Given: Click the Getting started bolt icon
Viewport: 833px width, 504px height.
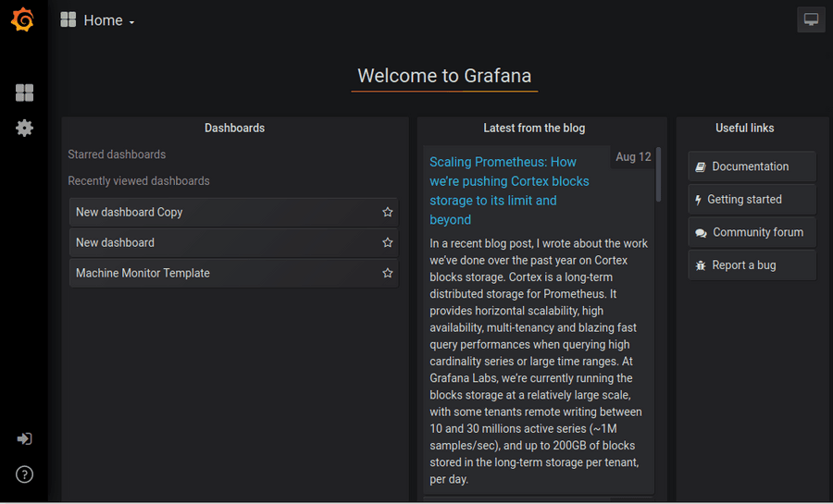Looking at the screenshot, I should click(x=698, y=200).
